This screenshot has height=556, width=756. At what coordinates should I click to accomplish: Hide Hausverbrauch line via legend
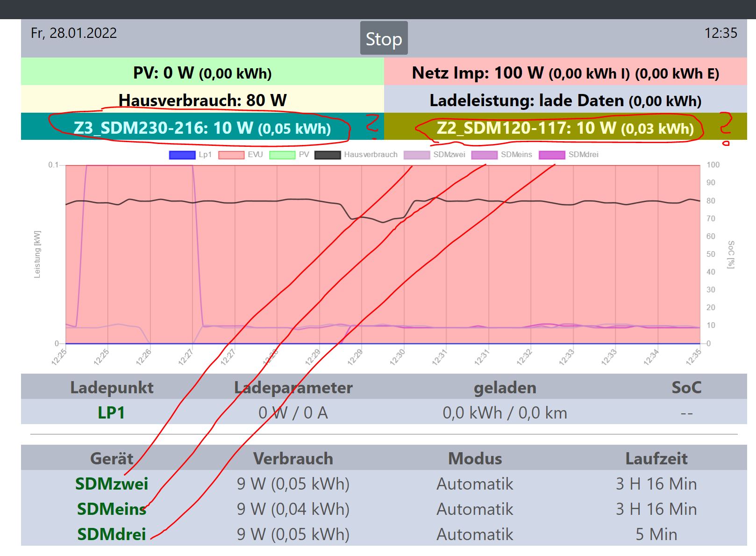tap(356, 155)
